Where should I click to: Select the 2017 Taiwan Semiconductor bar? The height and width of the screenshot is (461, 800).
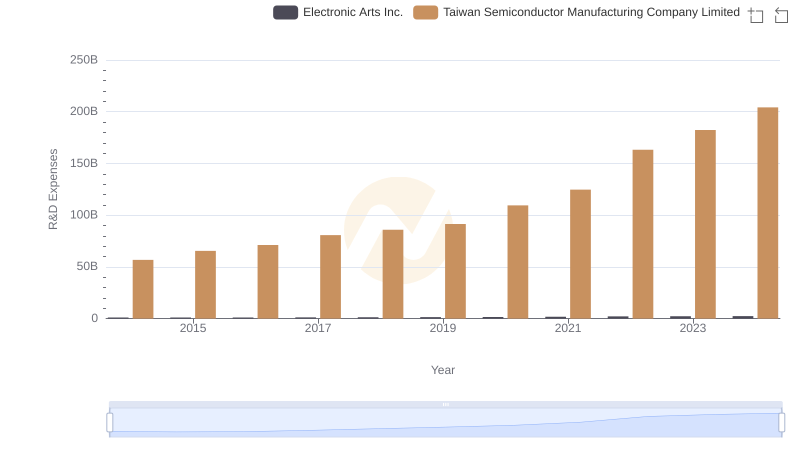330,276
